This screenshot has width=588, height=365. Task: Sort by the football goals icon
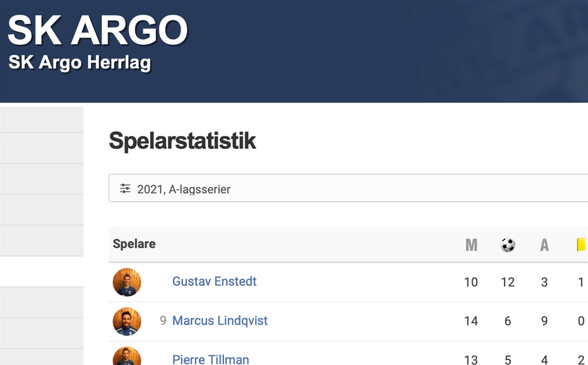508,245
